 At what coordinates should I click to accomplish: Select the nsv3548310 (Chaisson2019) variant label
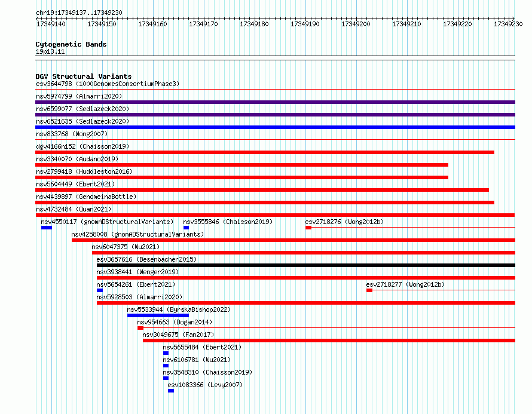click(x=207, y=372)
